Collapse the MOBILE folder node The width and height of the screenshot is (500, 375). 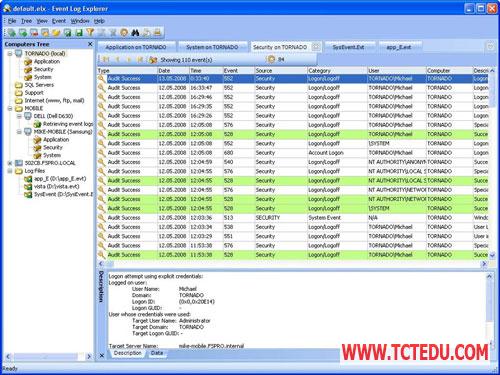(10, 108)
